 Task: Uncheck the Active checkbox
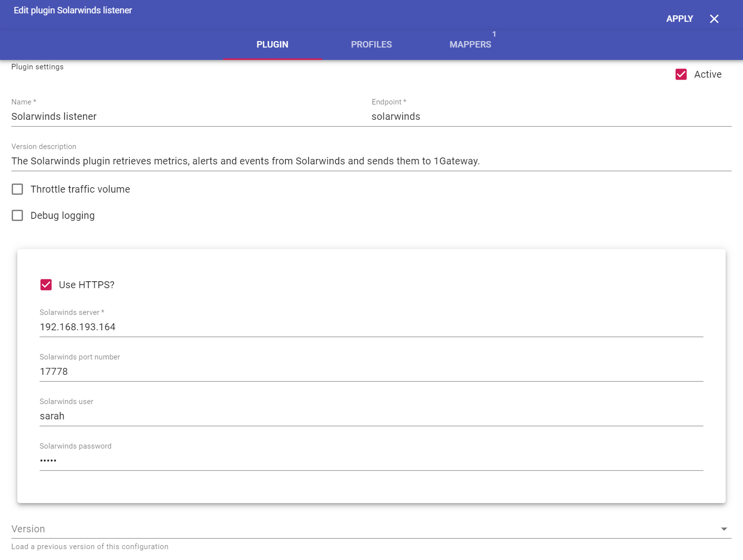(681, 74)
